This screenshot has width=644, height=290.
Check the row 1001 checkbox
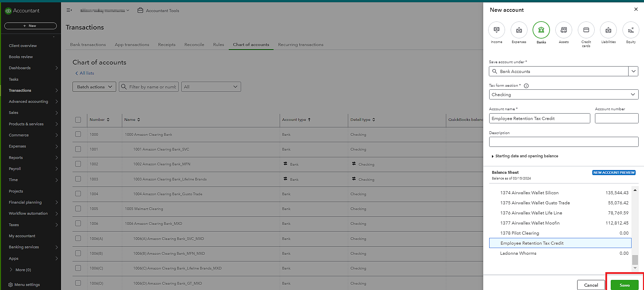[78, 149]
